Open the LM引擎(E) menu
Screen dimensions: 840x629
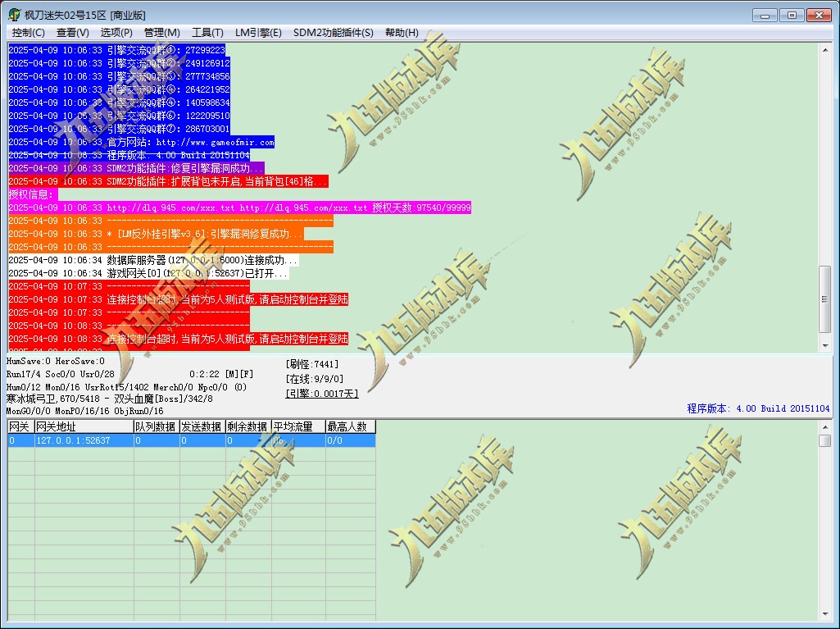point(258,33)
